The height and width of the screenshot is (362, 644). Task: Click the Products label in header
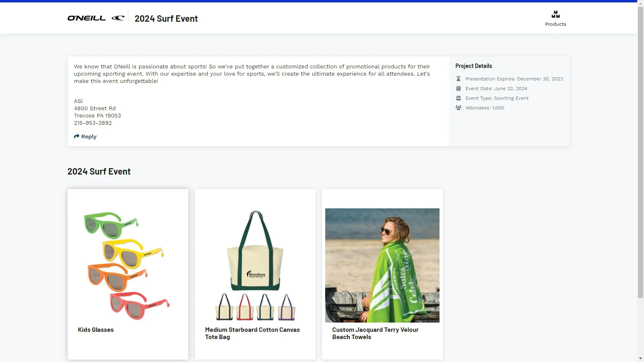click(x=555, y=24)
